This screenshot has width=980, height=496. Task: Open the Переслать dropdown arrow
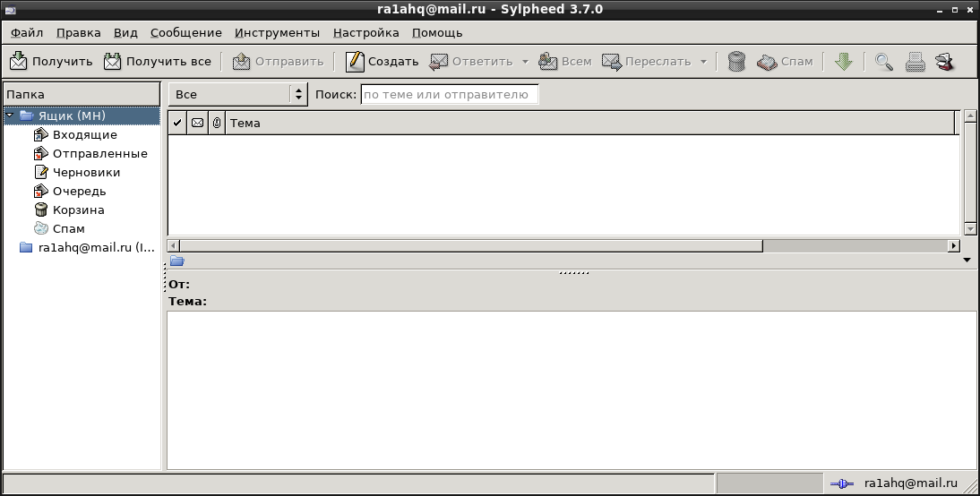point(703,62)
